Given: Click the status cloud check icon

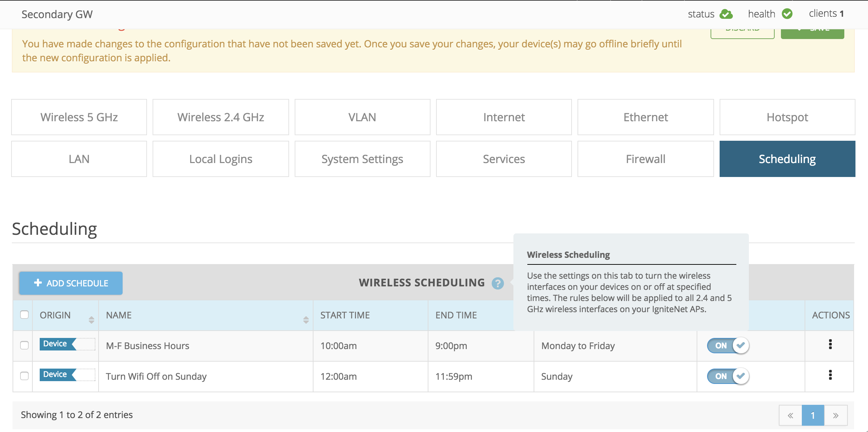Looking at the screenshot, I should [x=726, y=14].
